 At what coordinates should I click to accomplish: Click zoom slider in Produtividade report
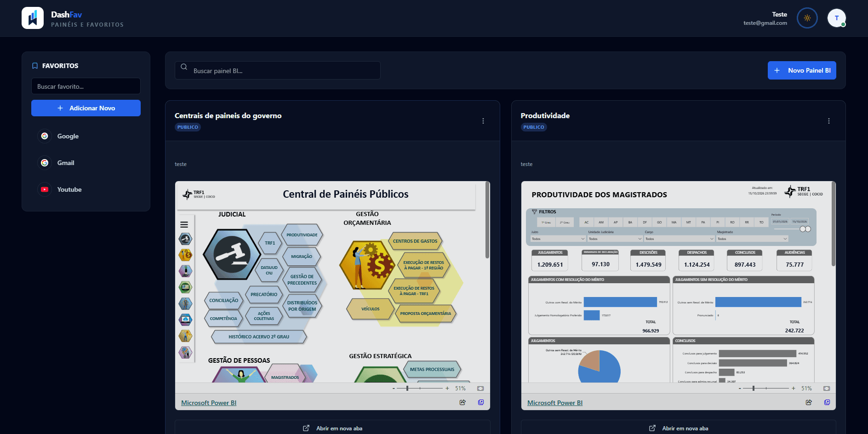click(766, 388)
